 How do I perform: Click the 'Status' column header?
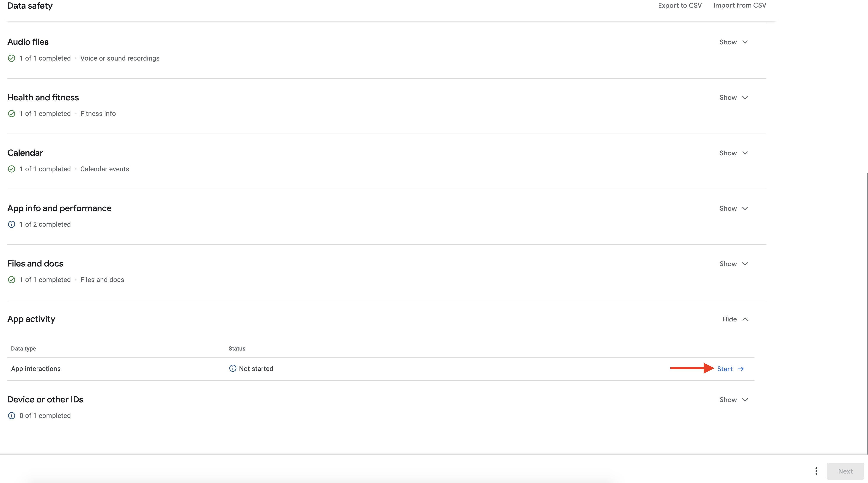point(237,349)
